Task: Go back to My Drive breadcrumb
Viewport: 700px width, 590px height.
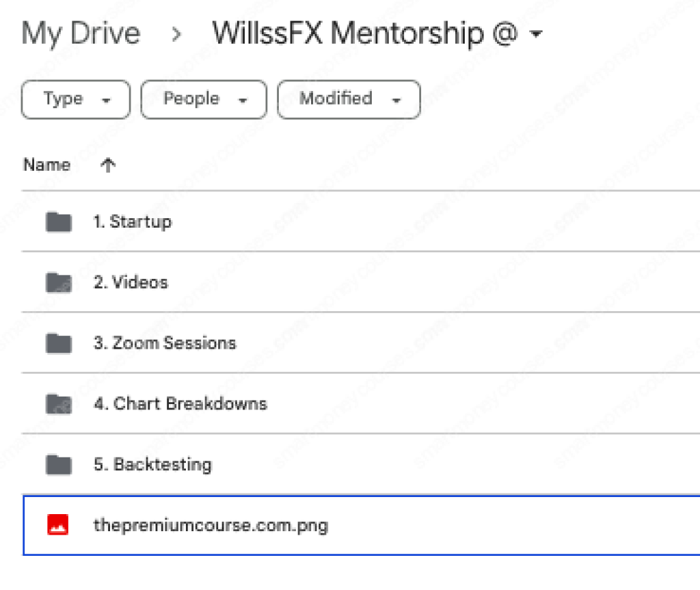Action: (x=81, y=33)
